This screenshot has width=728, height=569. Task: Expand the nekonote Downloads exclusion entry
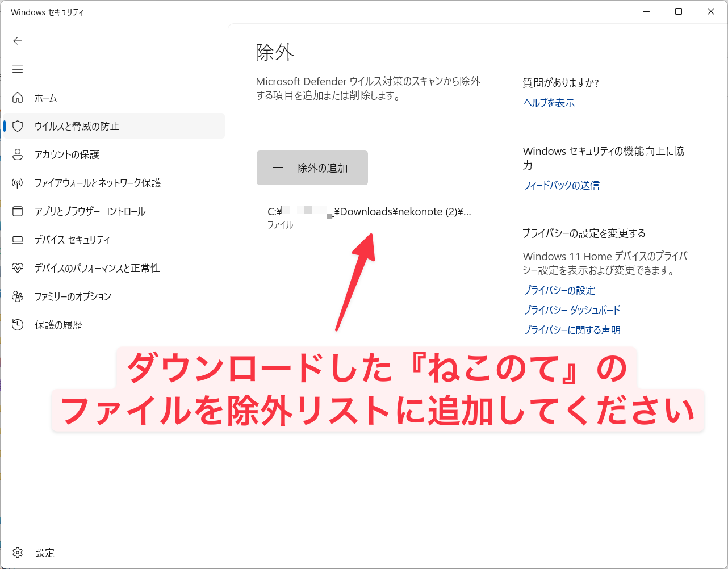[369, 217]
